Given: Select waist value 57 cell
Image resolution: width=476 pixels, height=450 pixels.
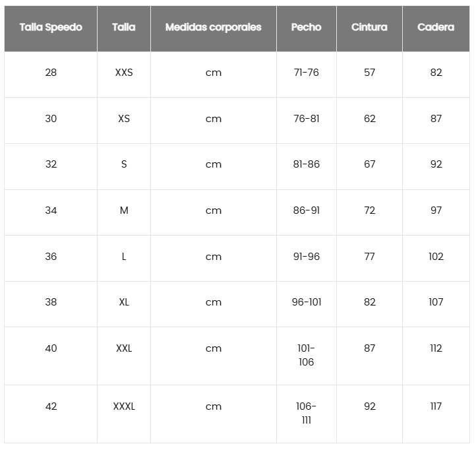Looking at the screenshot, I should coord(369,73).
